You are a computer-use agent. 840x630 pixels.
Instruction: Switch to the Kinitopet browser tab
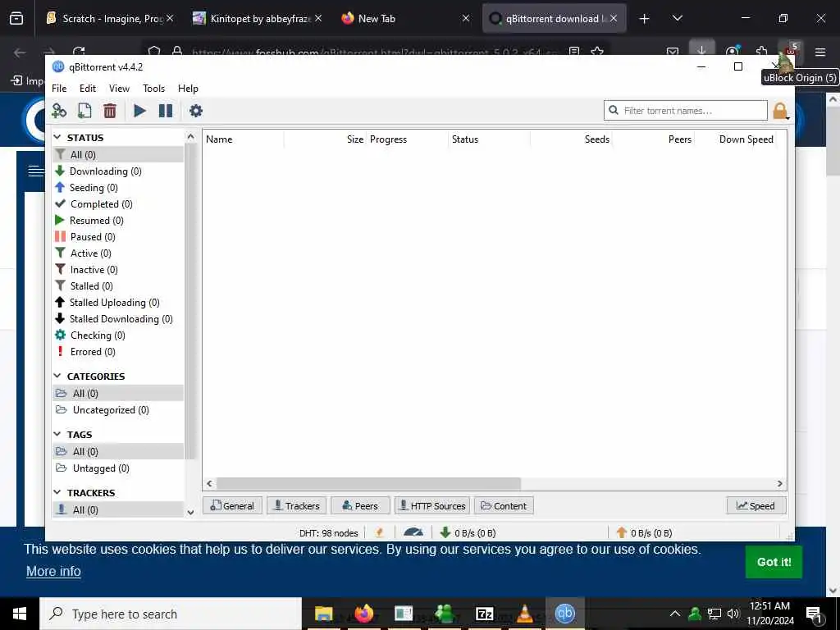tap(257, 18)
